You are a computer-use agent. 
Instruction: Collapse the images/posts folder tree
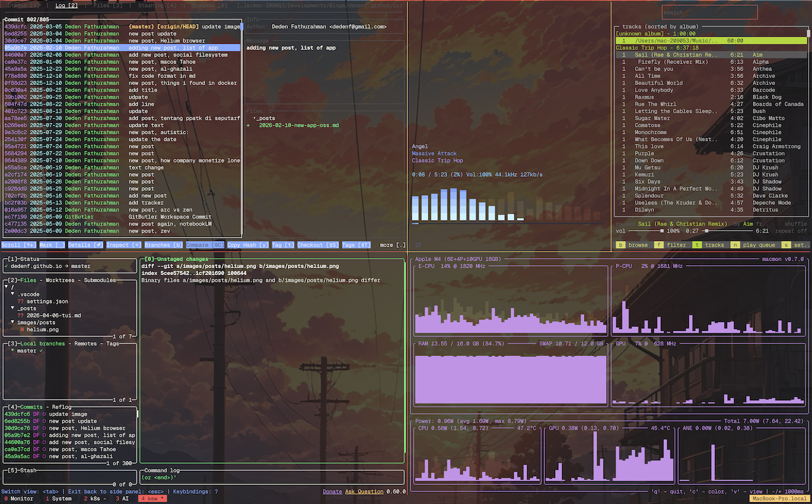13,323
